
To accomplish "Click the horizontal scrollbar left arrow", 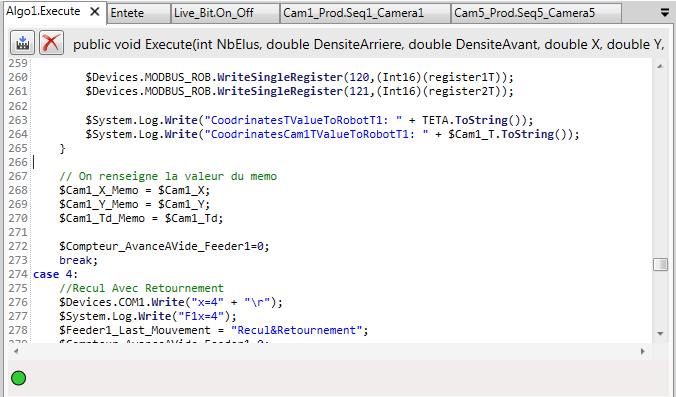I will click(x=16, y=351).
